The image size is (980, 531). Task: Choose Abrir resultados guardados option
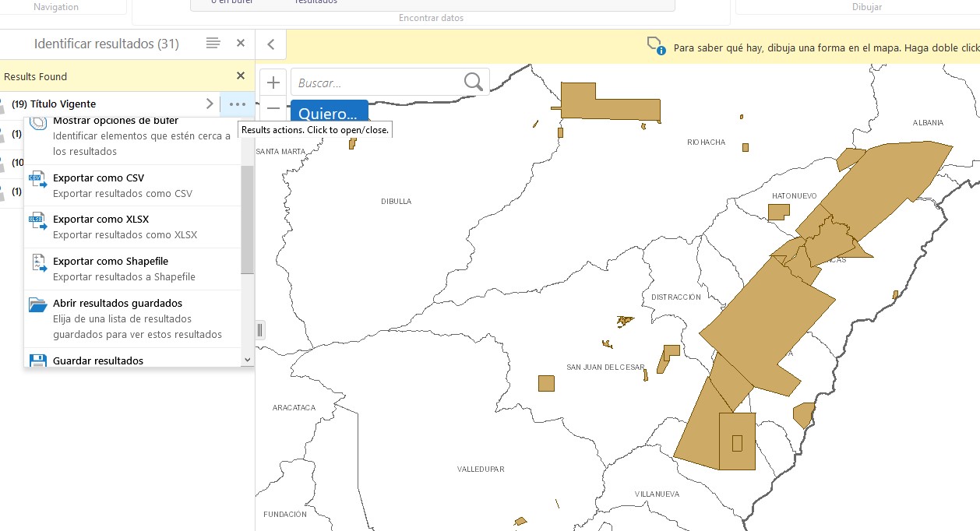(x=117, y=304)
